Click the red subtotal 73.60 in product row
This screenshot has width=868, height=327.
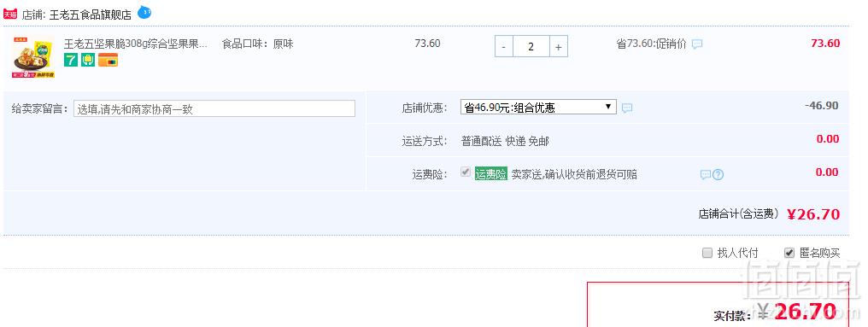click(x=825, y=44)
